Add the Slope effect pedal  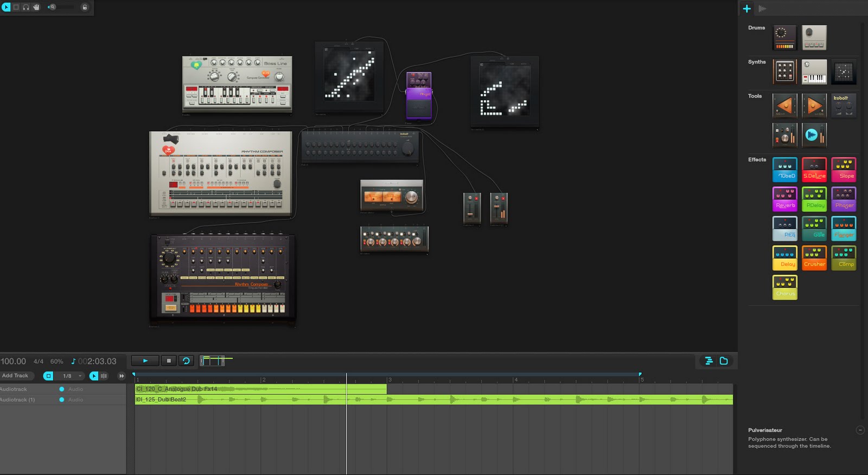click(x=844, y=170)
